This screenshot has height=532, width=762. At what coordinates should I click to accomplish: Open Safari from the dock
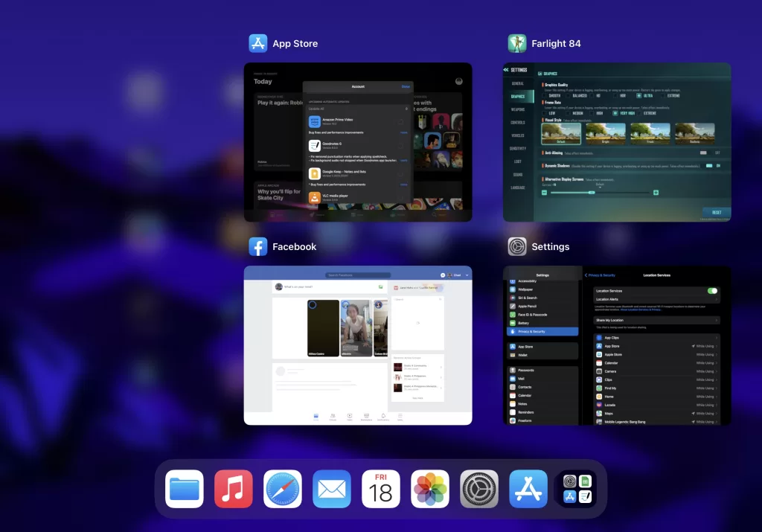pyautogui.click(x=282, y=489)
